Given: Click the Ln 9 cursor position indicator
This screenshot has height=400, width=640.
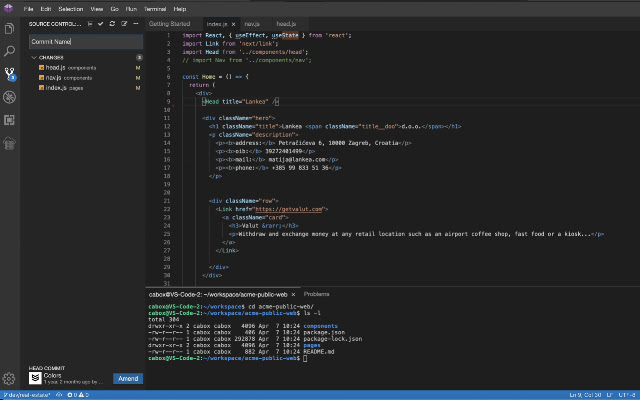Looking at the screenshot, I should point(585,395).
